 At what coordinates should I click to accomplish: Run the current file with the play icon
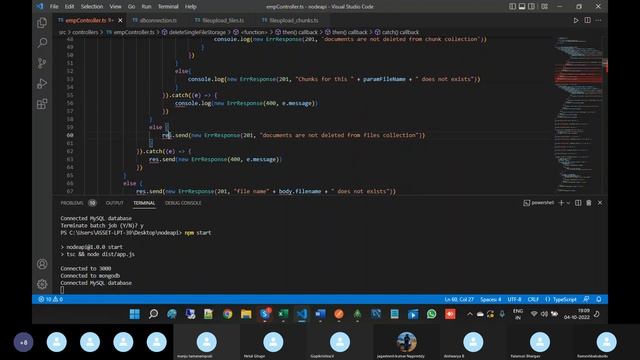point(576,20)
